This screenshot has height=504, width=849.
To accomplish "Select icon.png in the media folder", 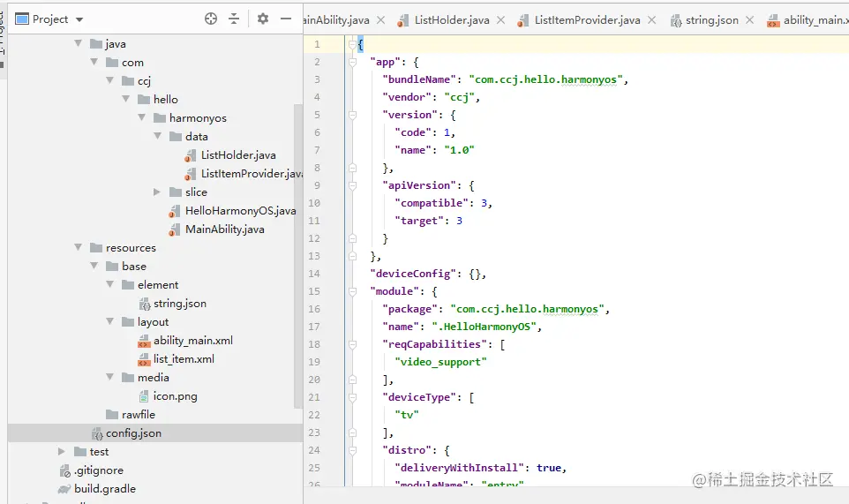I will (x=175, y=396).
